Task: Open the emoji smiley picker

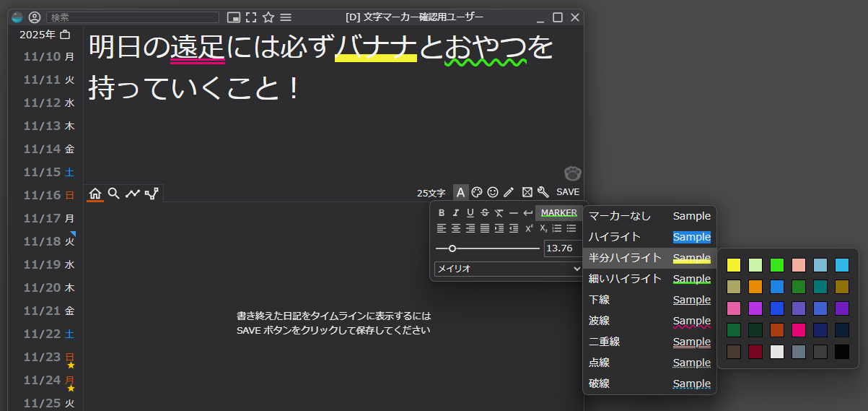Action: pyautogui.click(x=493, y=192)
